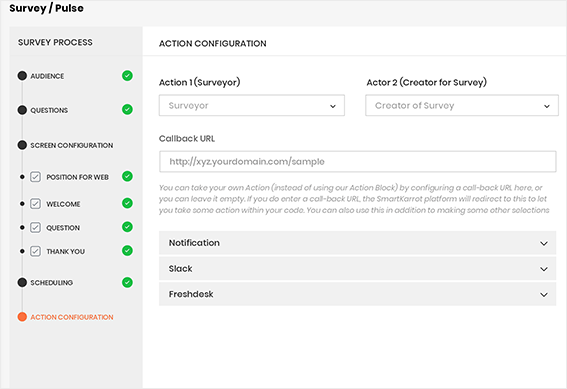Open the Surveyor dropdown
Viewport: 567px width, 389px height.
click(x=252, y=106)
